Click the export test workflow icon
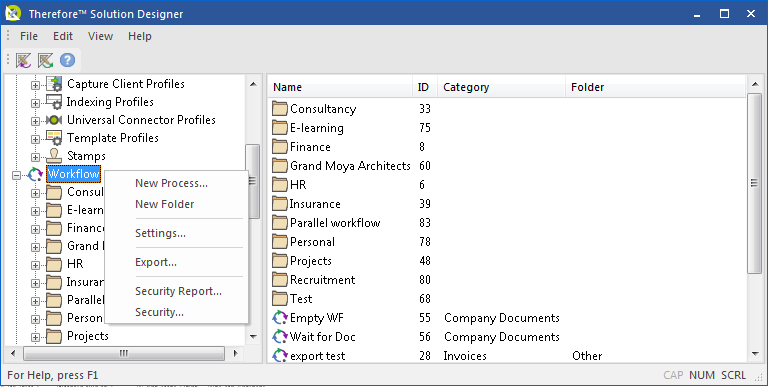Viewport: 769px width, 387px height. pos(280,356)
